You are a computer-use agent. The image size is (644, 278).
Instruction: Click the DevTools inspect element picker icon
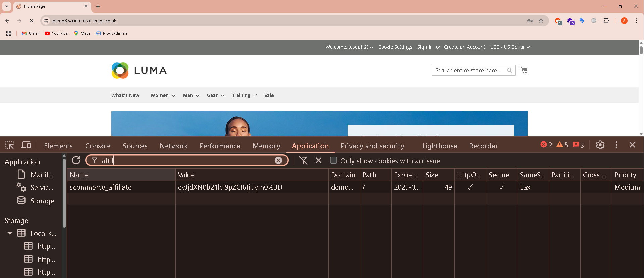click(10, 145)
